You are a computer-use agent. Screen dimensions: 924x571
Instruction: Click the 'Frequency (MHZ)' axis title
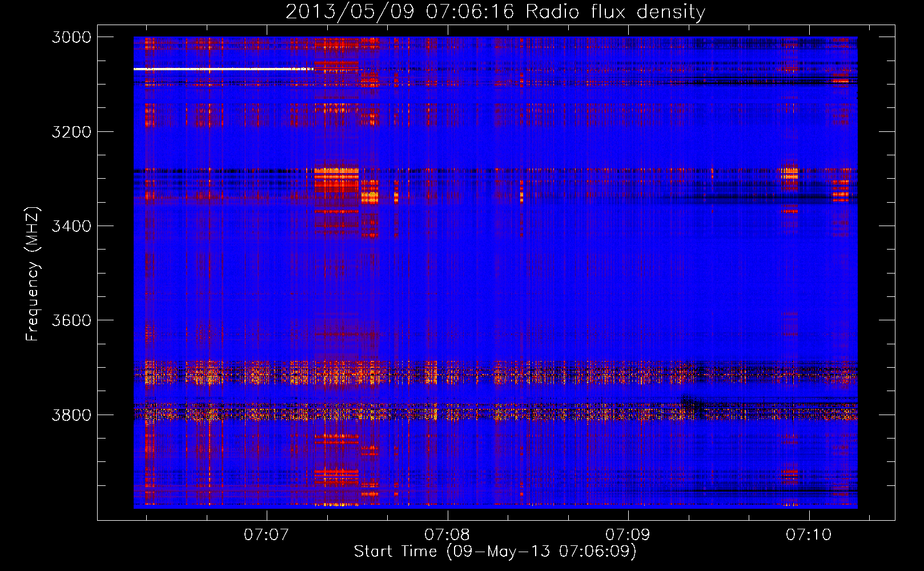(33, 274)
